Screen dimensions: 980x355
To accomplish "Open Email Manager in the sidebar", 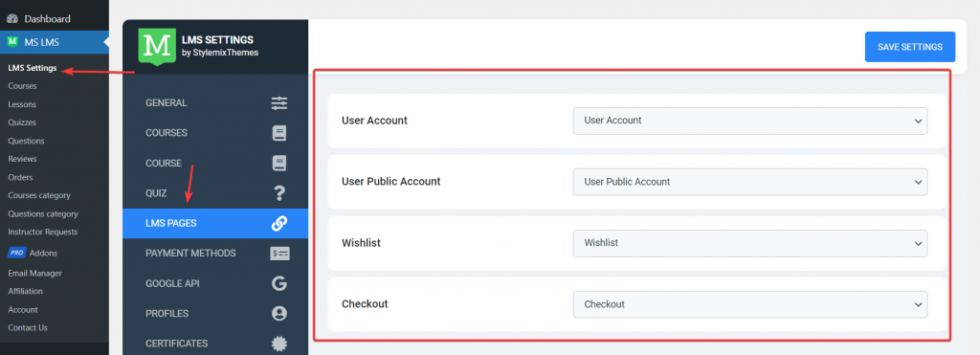I will coord(35,273).
